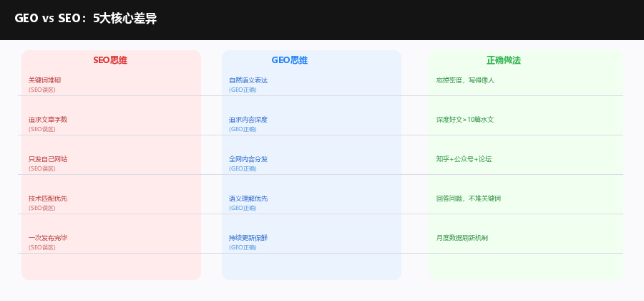The width and height of the screenshot is (644, 301).
Task: Select the "SEO思维" column heading
Action: pyautogui.click(x=110, y=60)
